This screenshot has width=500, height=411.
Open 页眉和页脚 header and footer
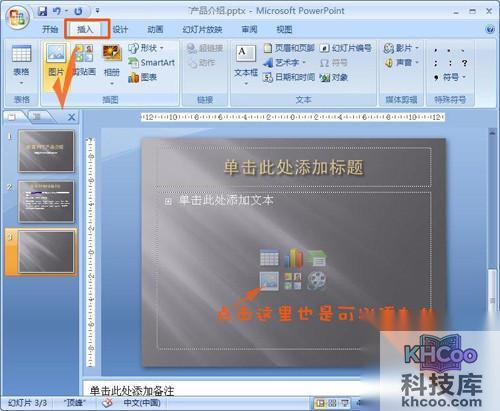click(x=289, y=48)
